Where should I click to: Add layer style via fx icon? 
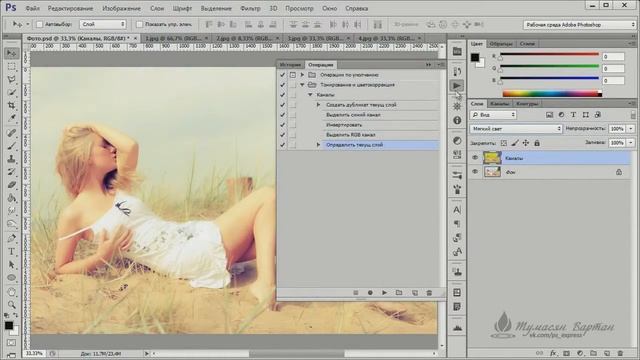click(x=553, y=353)
